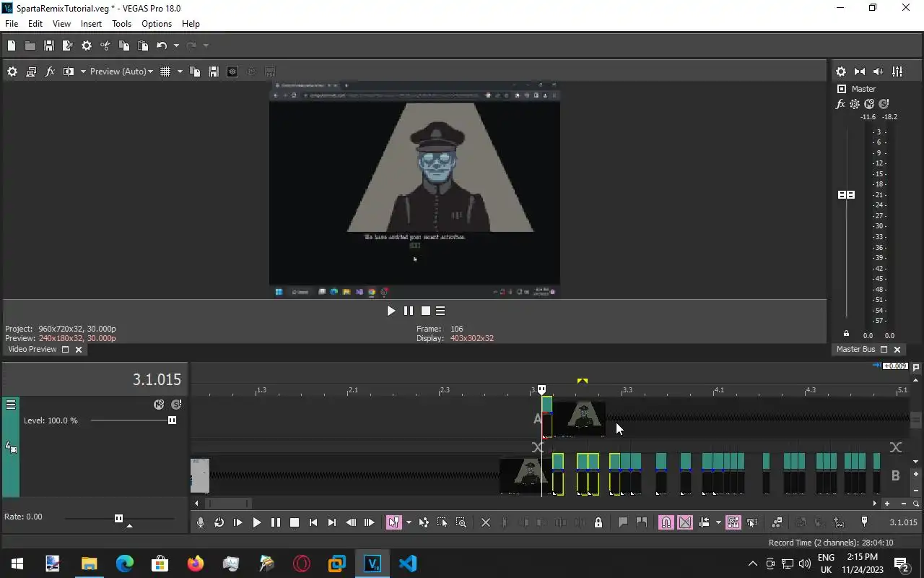The height and width of the screenshot is (578, 924).
Task: Toggle Dim Output speaker icon
Action: (879, 72)
